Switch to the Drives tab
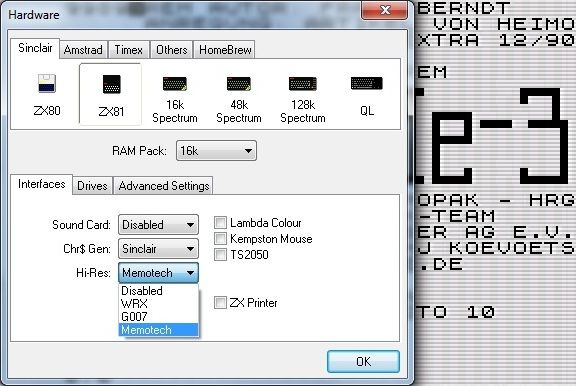The image size is (576, 386). [x=92, y=186]
